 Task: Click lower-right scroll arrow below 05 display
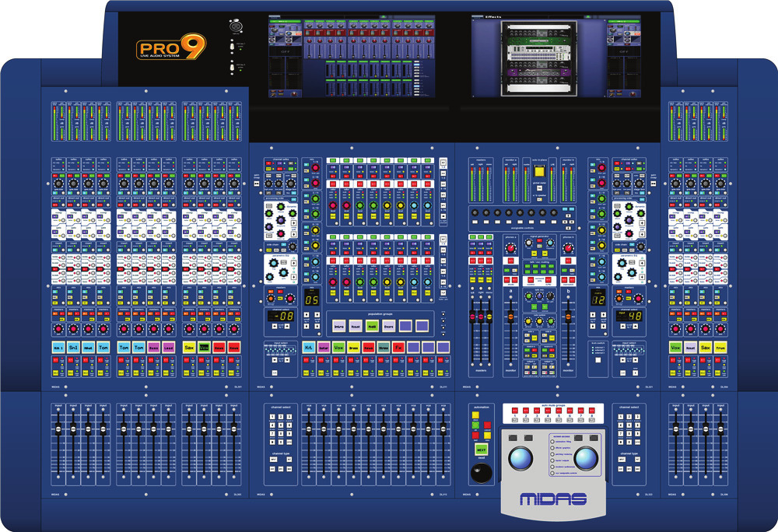coord(316,326)
